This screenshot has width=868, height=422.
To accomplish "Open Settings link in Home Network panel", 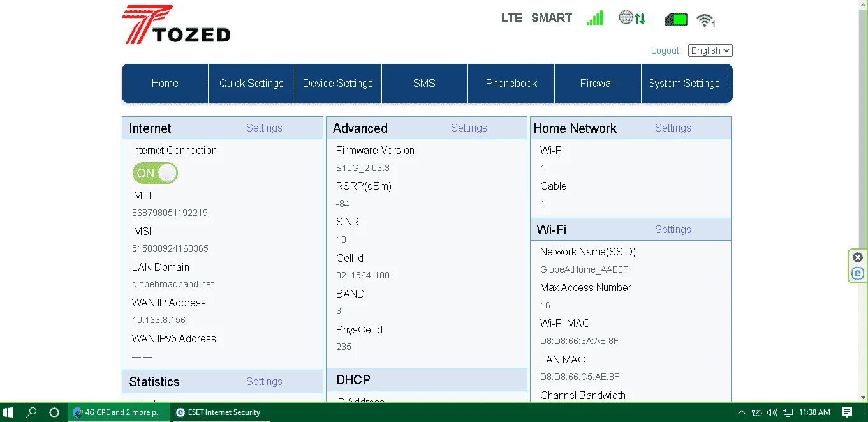I will pos(673,128).
